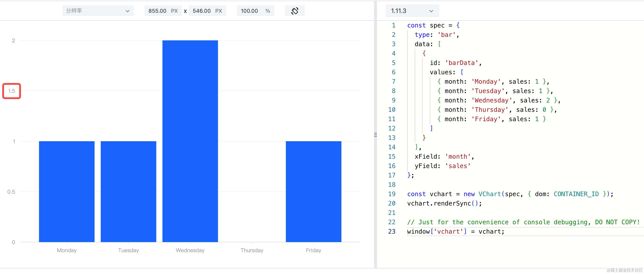Click the Wednesday bar in chart
Viewport: 644px width, 274px height.
pos(190,141)
